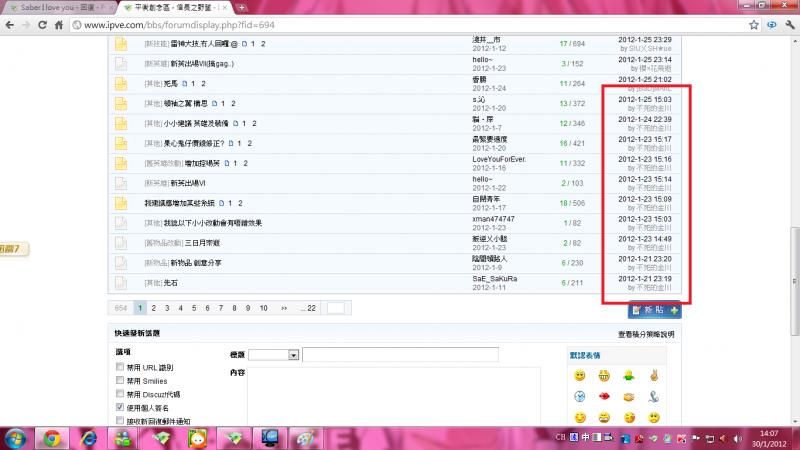Image resolution: width=800 pixels, height=450 pixels.
Task: Click the post title input field
Action: point(401,355)
